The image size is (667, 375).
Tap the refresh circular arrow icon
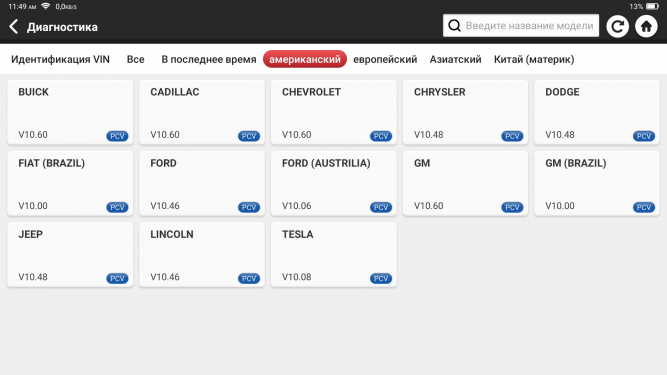pyautogui.click(x=617, y=26)
